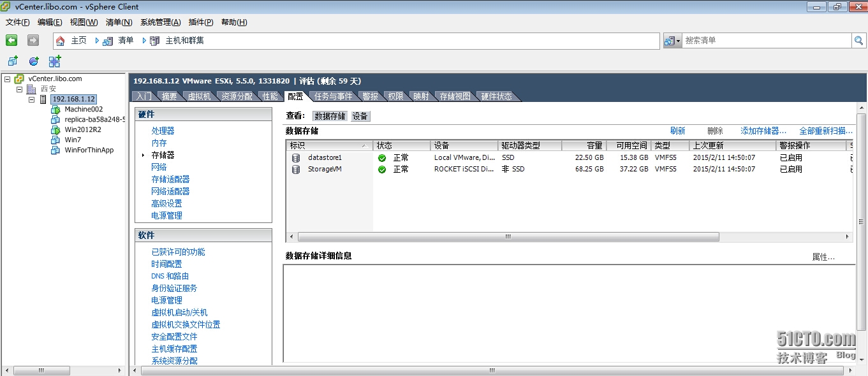Screen dimensions: 868x376
Task: Click the third toolbar icon with green plus
Action: point(55,61)
